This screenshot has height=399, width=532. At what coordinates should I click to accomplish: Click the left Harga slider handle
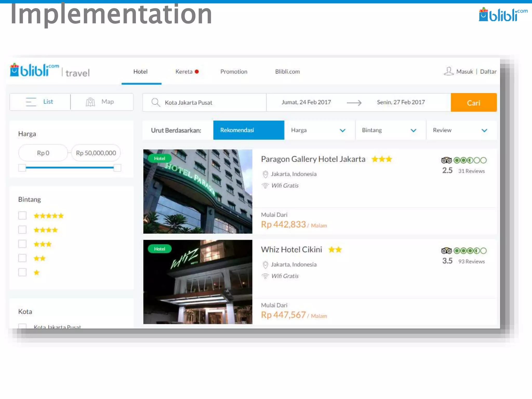(22, 168)
